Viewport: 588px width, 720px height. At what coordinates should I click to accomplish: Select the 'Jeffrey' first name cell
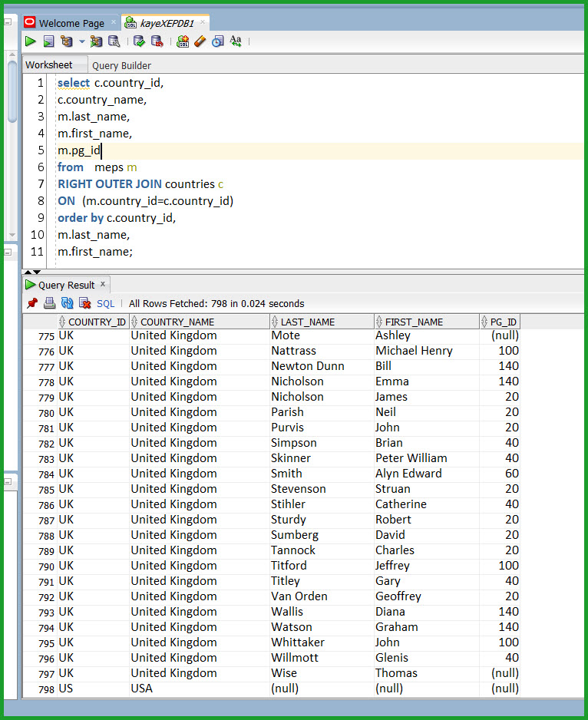click(x=427, y=566)
